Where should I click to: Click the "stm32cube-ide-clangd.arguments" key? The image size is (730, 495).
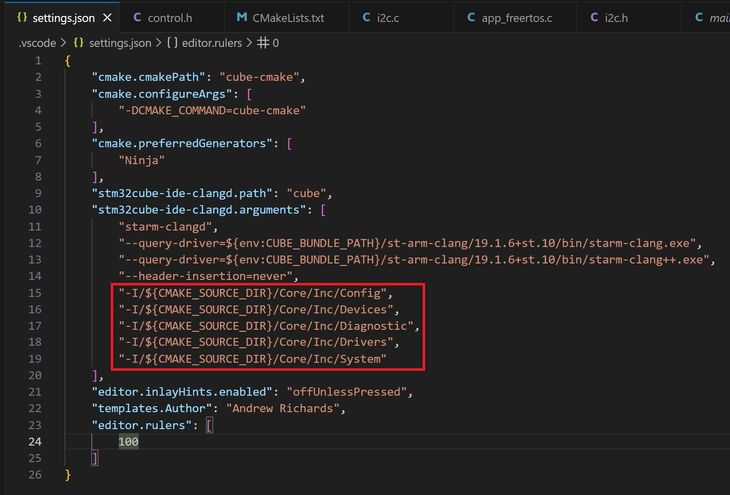199,210
